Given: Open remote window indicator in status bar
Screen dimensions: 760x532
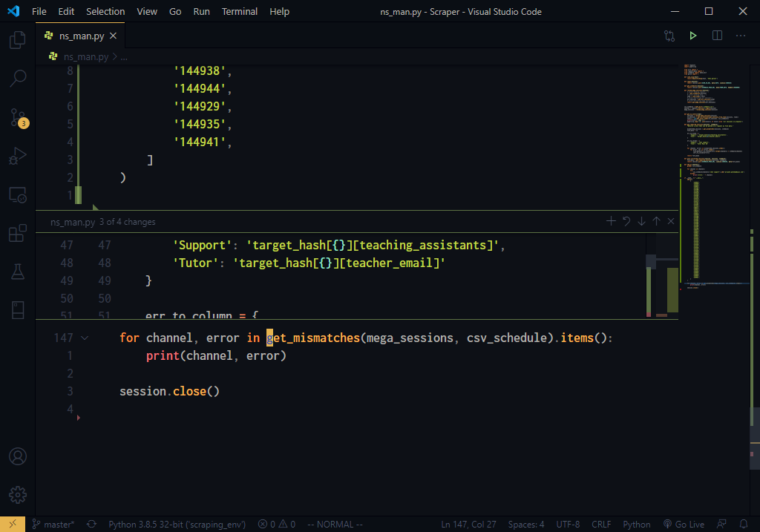Looking at the screenshot, I should (13, 525).
